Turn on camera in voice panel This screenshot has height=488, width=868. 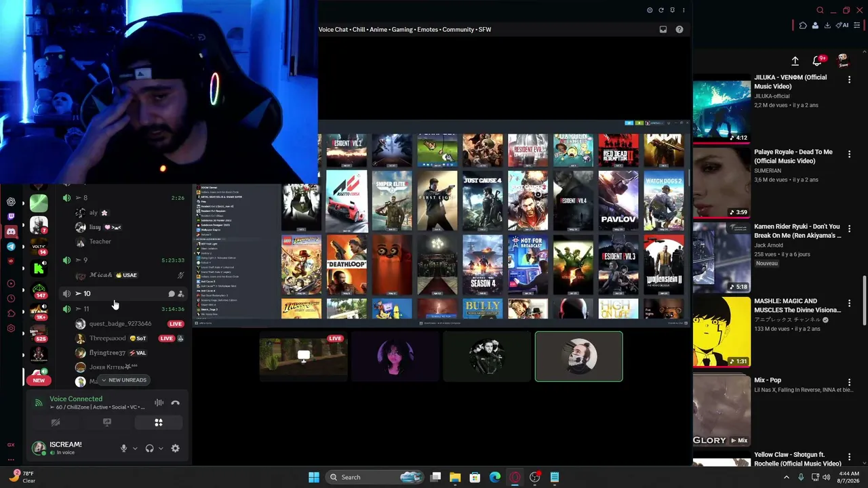56,422
